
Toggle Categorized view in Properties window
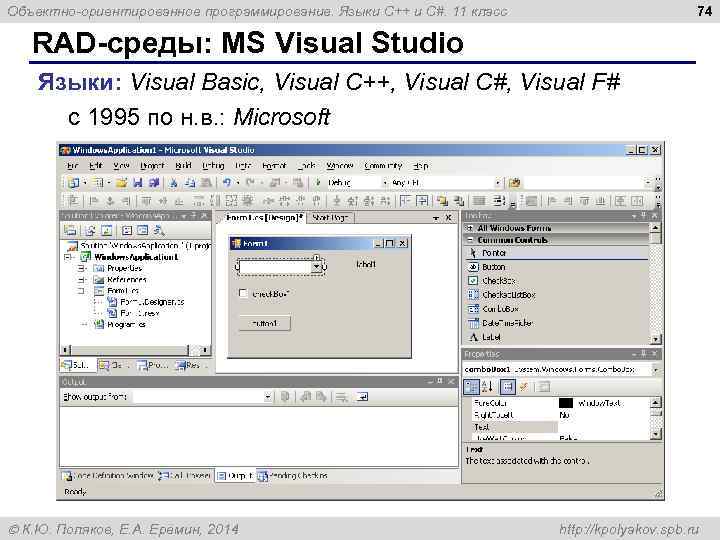coord(471,387)
